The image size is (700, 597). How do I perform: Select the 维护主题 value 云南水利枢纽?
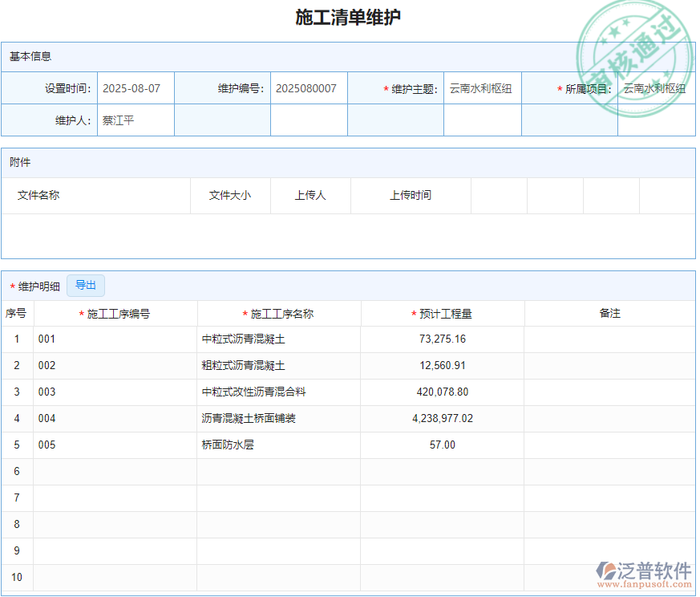tap(482, 88)
